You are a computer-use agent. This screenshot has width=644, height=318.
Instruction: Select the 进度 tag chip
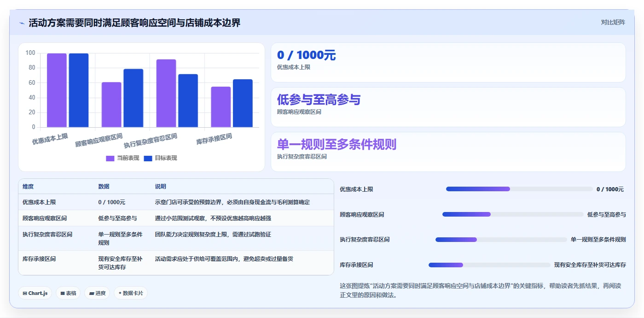coord(97,293)
